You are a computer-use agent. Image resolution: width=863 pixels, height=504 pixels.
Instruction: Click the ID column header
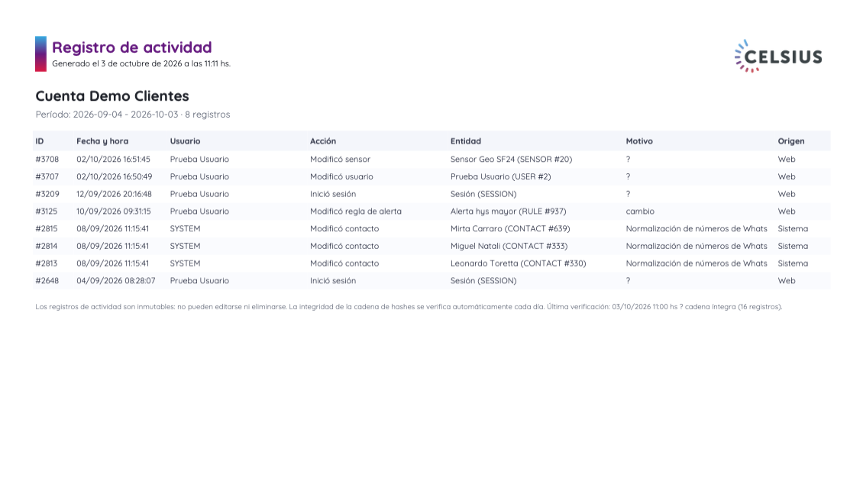(40, 141)
